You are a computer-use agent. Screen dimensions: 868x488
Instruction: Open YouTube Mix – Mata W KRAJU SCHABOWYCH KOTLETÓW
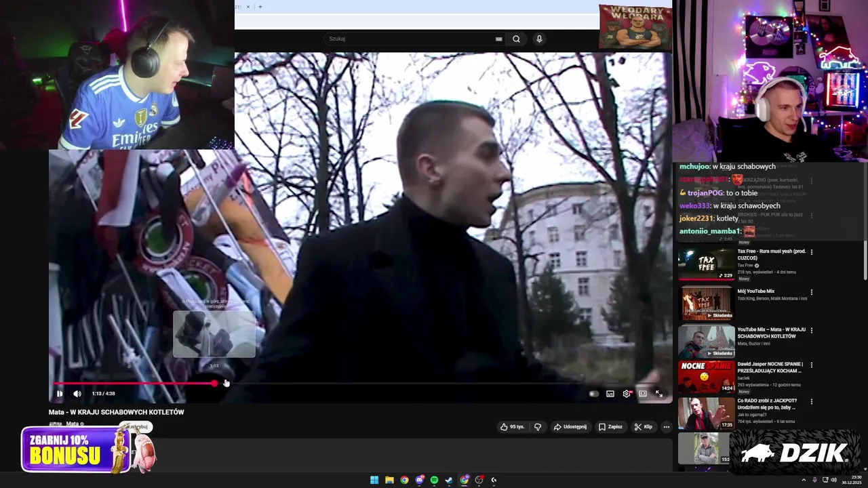pos(772,333)
